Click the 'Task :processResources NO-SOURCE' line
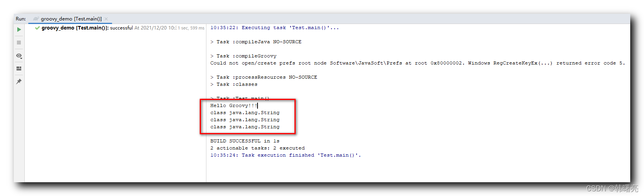This screenshot has height=196, width=644. 264,77
